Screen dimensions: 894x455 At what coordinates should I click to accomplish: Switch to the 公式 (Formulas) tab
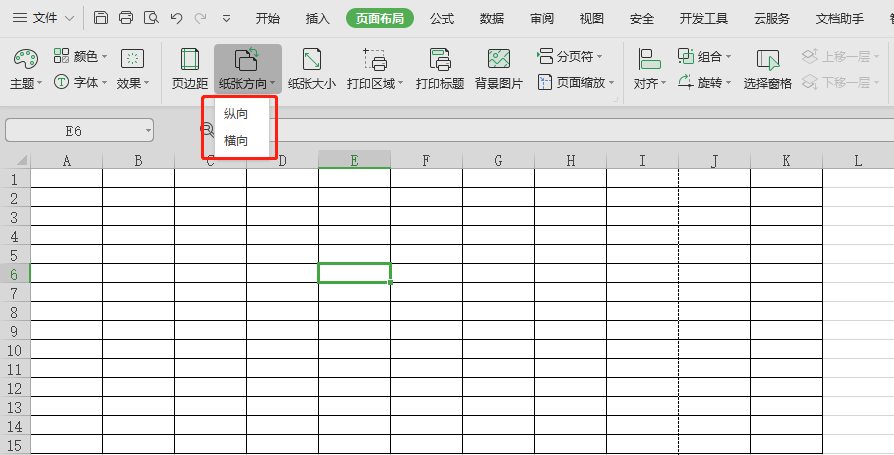coord(441,18)
